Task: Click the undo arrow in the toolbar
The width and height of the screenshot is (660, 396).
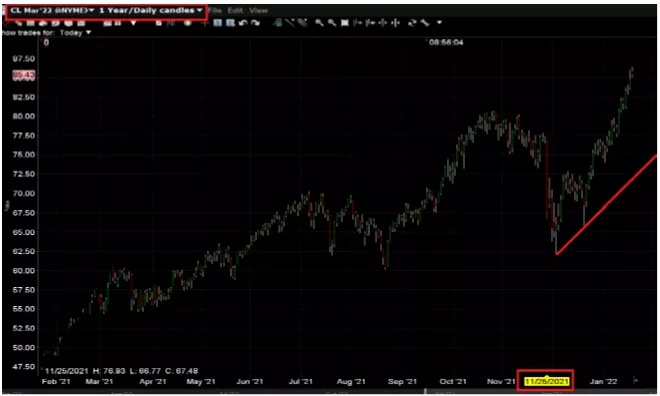Action: (243, 23)
